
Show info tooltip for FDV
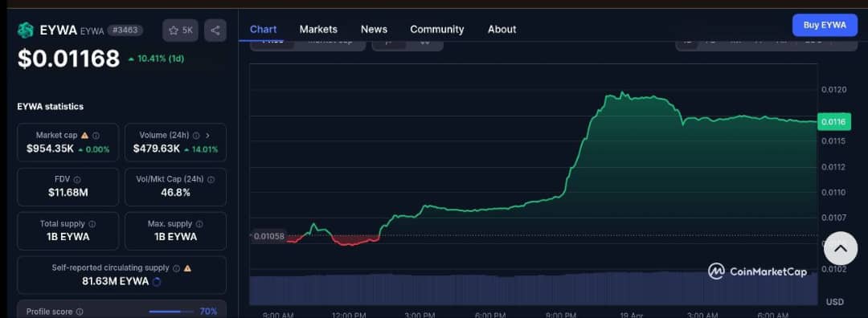[77, 180]
